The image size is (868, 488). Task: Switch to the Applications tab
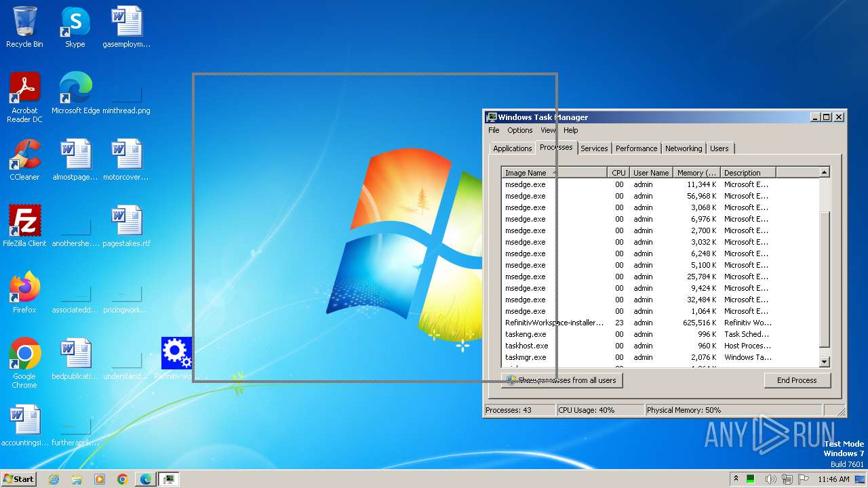click(x=513, y=148)
